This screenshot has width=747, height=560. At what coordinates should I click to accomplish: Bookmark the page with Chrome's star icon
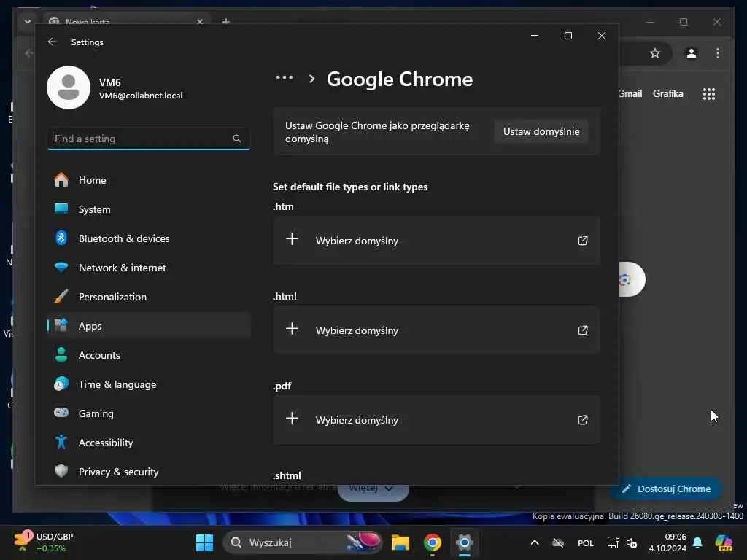[655, 53]
